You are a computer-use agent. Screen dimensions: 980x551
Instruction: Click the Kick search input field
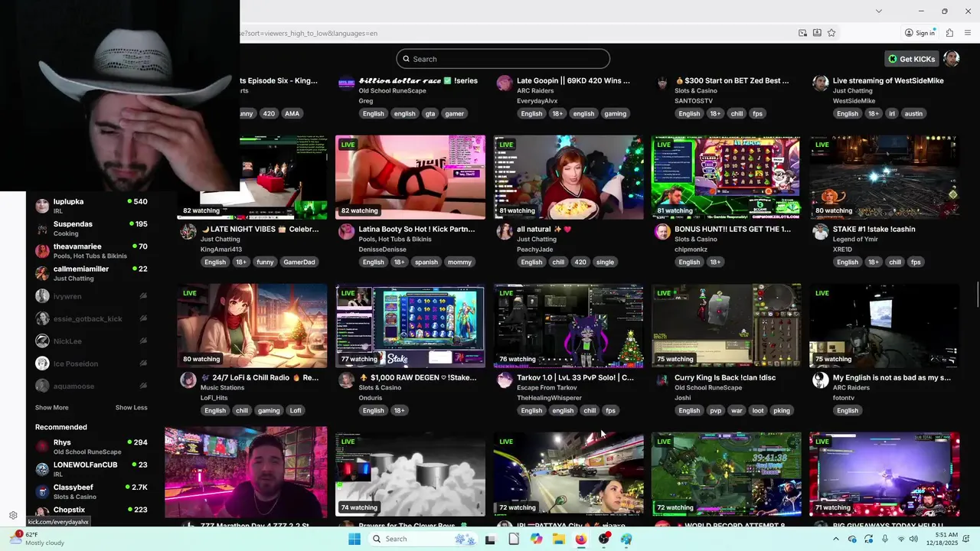coord(503,59)
